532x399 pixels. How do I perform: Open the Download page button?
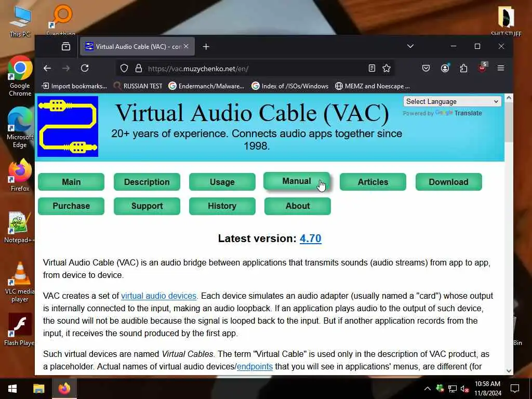click(448, 182)
